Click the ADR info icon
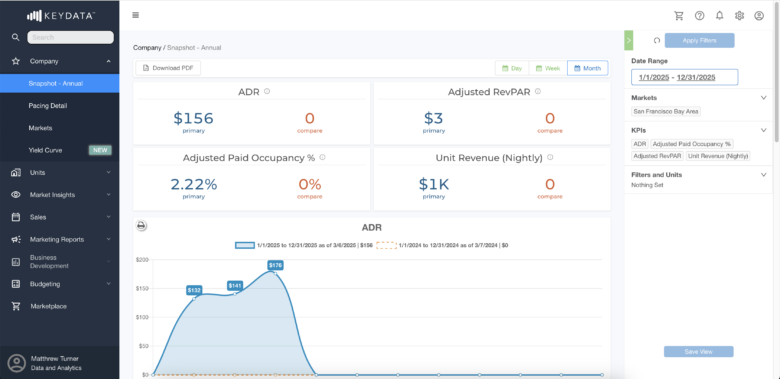Screen dimensions: 780x379 click(x=267, y=92)
